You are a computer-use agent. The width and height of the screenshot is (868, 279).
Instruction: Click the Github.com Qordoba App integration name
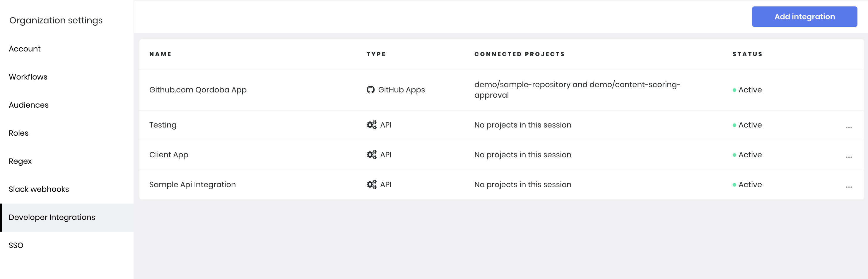tap(198, 90)
